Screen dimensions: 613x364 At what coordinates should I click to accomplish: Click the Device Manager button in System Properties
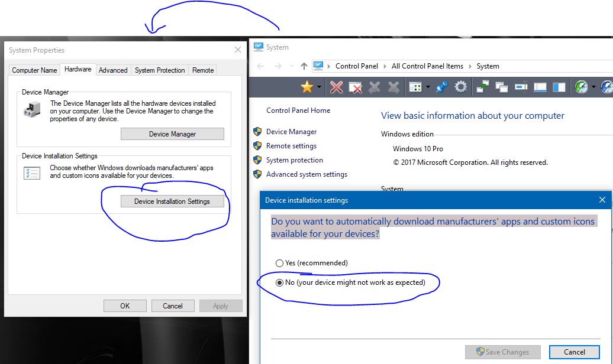(x=172, y=134)
